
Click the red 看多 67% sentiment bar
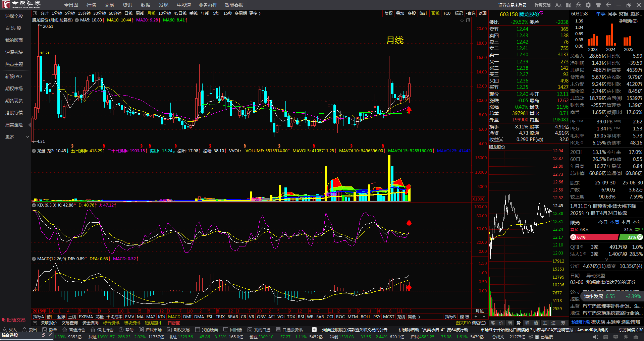click(594, 237)
